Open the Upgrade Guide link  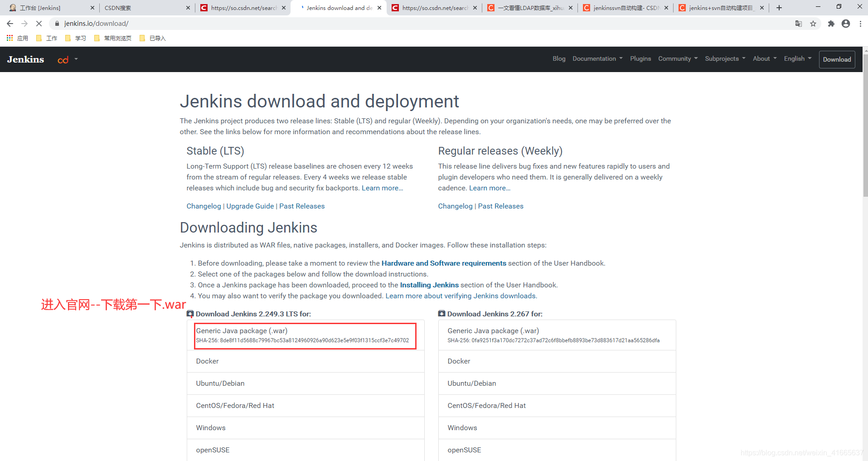(x=250, y=206)
